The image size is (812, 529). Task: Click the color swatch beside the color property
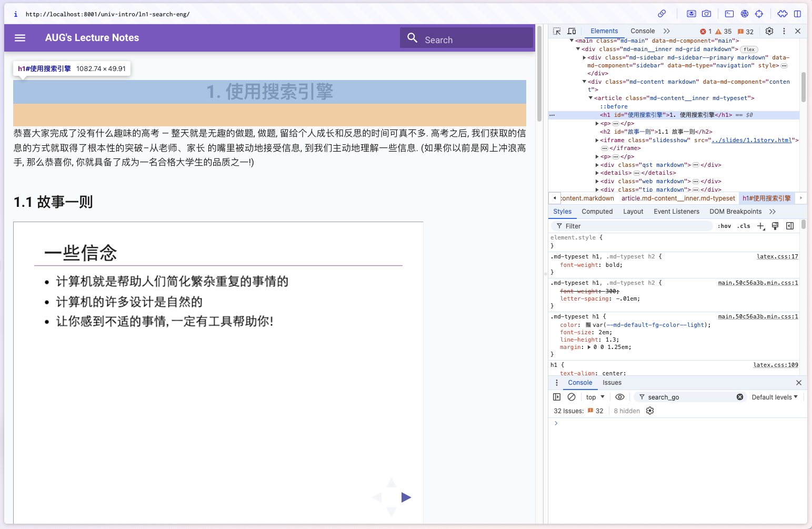pos(588,325)
